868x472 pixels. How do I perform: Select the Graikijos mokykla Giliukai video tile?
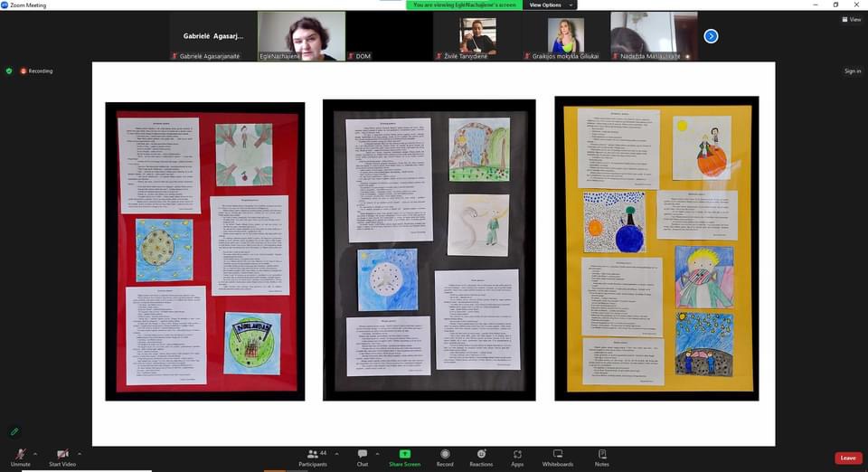pos(566,36)
